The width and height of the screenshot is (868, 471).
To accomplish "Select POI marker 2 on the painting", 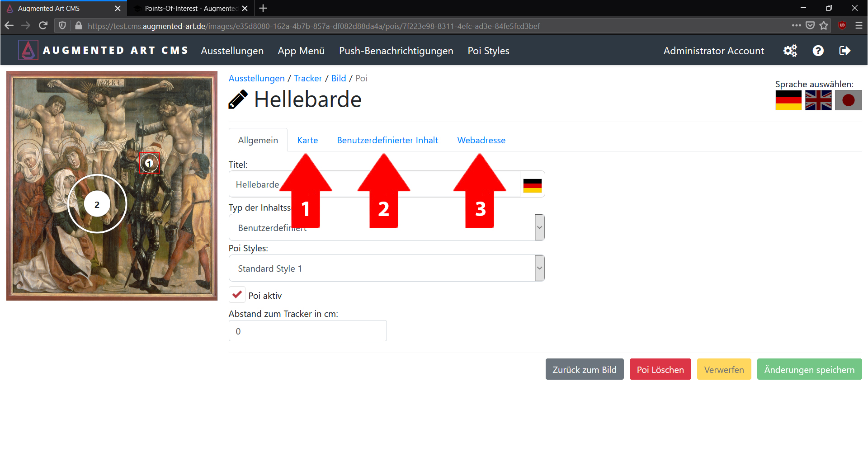I will tap(97, 204).
